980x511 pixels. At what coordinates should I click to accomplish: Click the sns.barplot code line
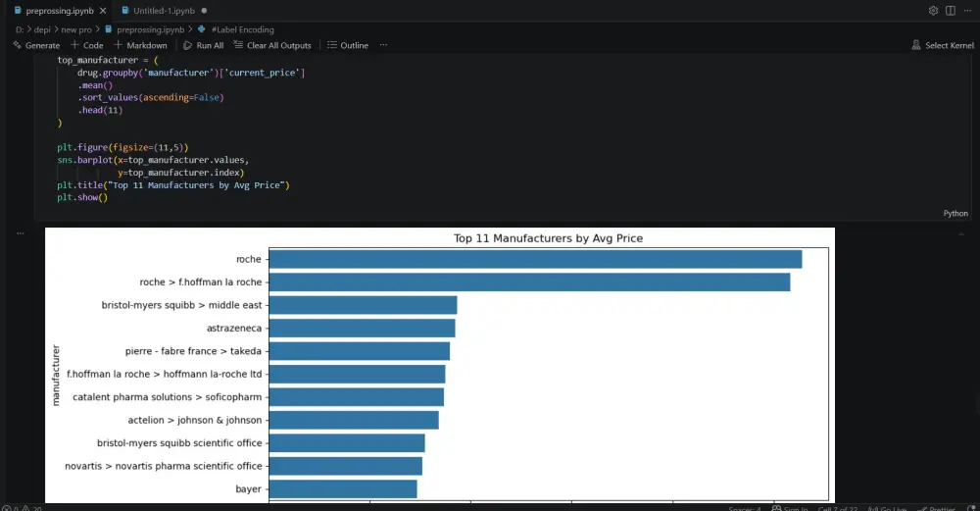(153, 160)
